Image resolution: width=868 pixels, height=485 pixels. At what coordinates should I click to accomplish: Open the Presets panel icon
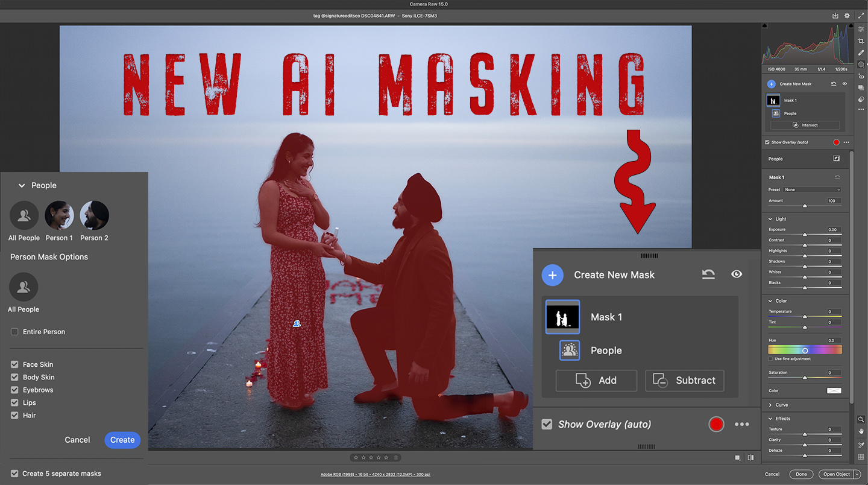point(861,87)
